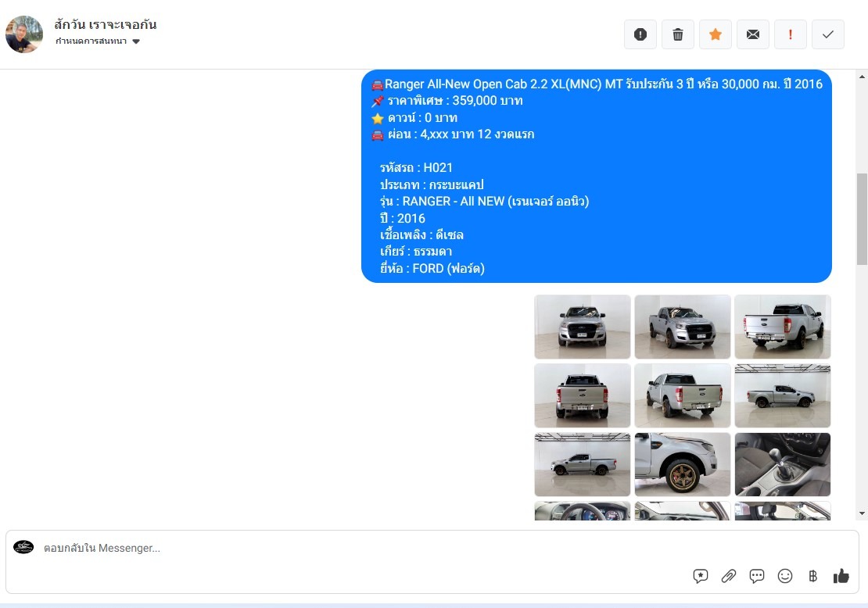Open front-view silver Ranger photo thumbnail
Screen dimensions: 868x608
[x=583, y=327]
